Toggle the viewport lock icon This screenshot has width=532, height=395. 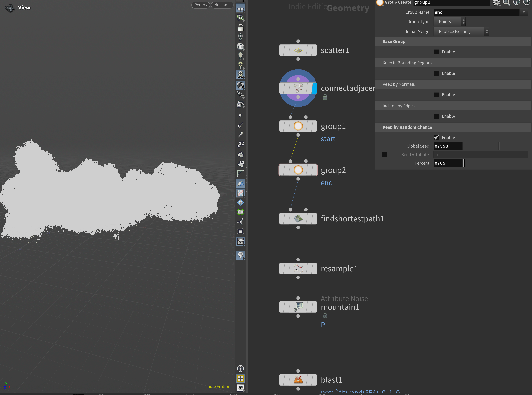[x=240, y=27]
